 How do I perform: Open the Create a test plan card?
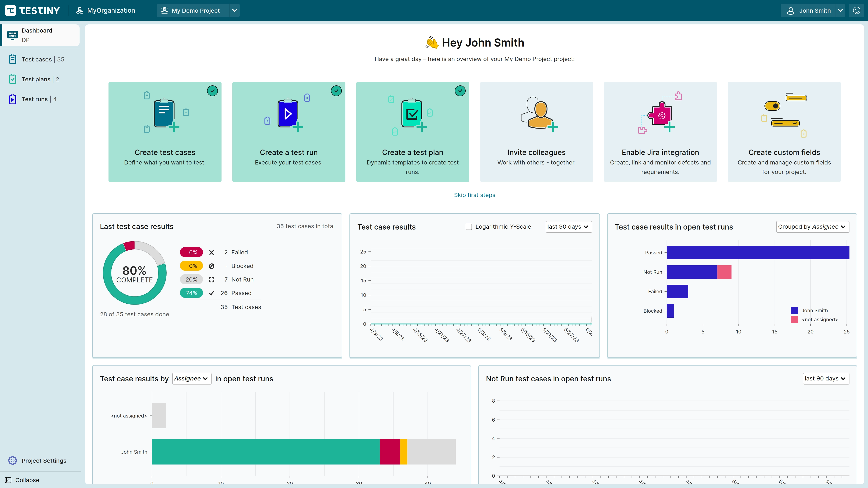pos(413,132)
